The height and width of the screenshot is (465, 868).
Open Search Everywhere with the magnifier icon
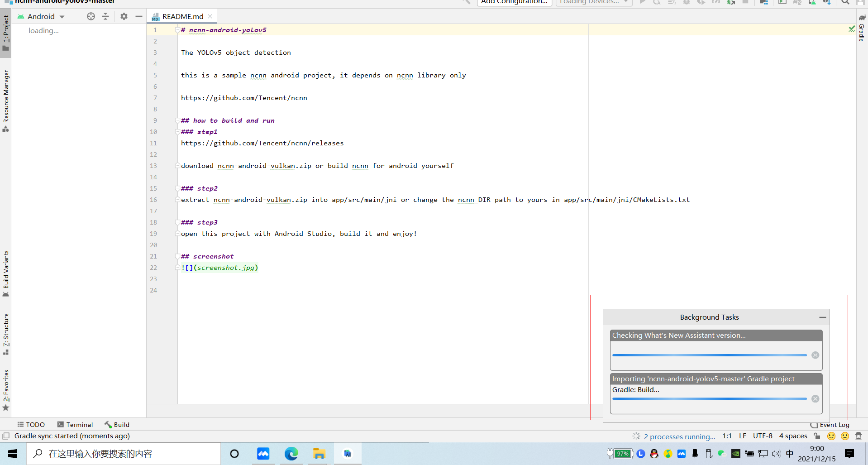point(845,2)
